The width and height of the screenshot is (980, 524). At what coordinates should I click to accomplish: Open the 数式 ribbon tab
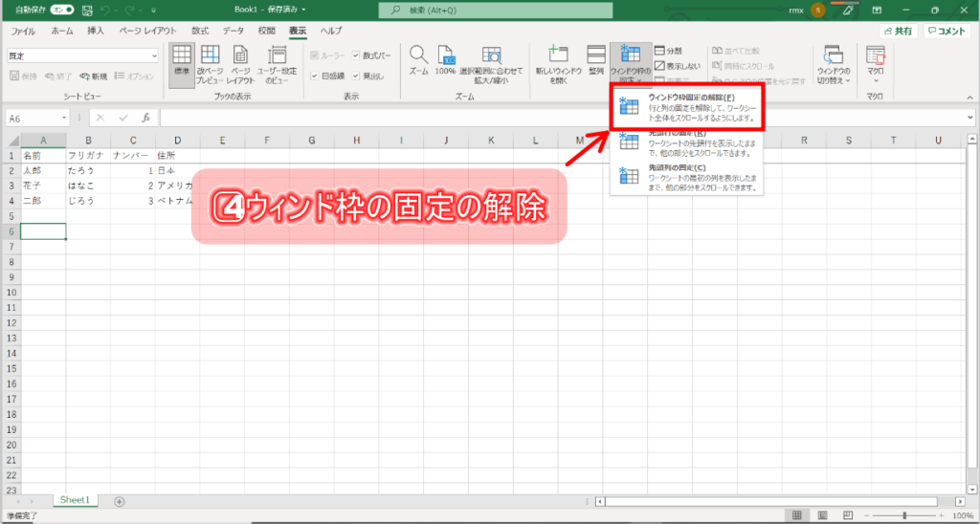click(200, 31)
